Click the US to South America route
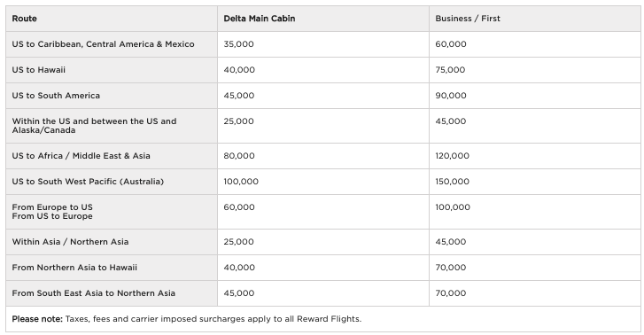This screenshot has height=335, width=644. click(56, 96)
